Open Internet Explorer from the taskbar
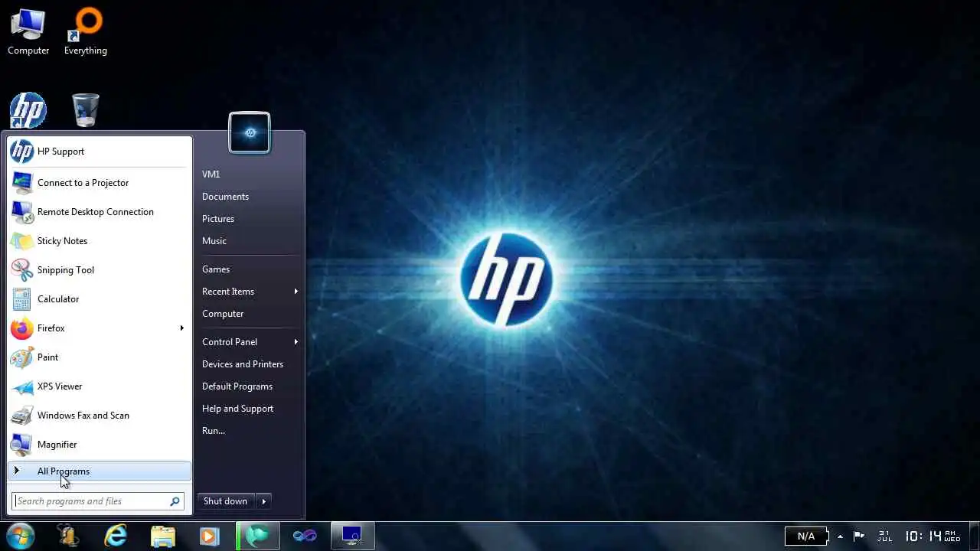The height and width of the screenshot is (551, 980). [116, 536]
